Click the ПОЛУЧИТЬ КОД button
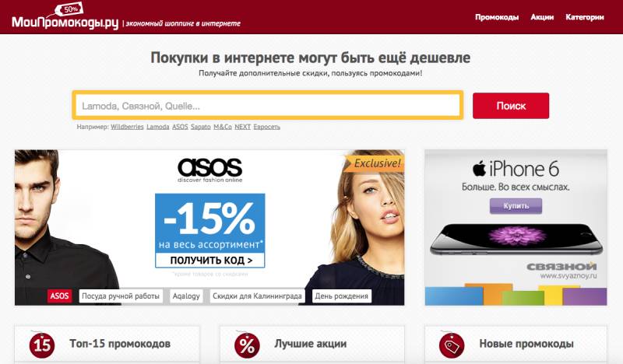Viewport: 623px width, 364px height. [210, 261]
